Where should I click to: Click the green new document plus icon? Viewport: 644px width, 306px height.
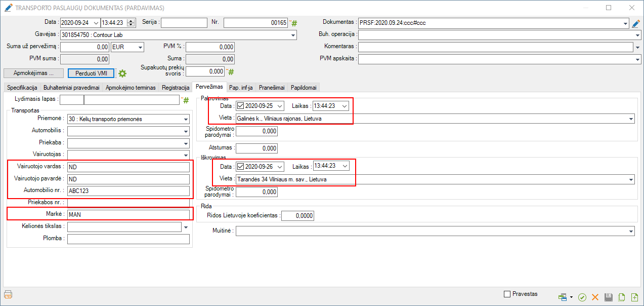[635, 297]
